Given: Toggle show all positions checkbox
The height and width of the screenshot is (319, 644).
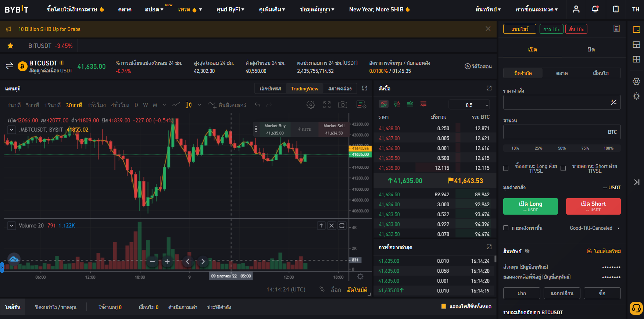Looking at the screenshot, I should (x=444, y=307).
